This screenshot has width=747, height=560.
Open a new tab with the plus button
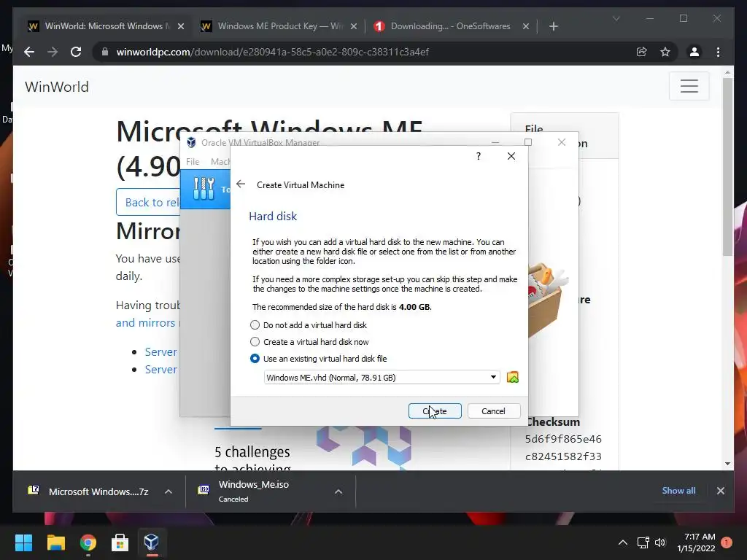553,26
